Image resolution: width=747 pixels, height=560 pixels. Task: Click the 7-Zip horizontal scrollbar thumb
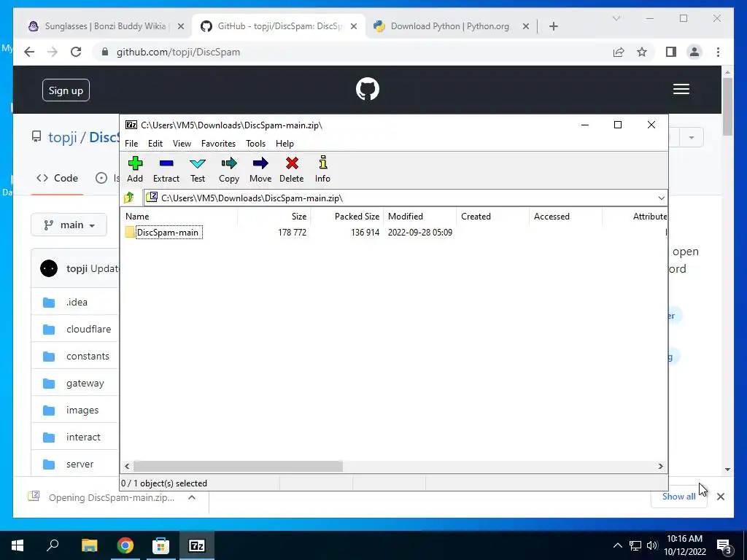238,466
